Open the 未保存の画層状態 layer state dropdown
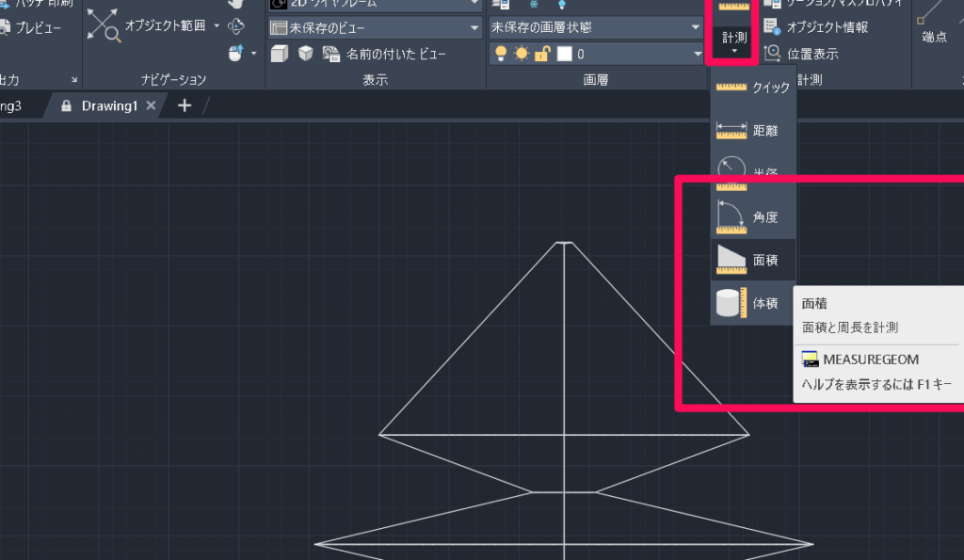 click(595, 27)
